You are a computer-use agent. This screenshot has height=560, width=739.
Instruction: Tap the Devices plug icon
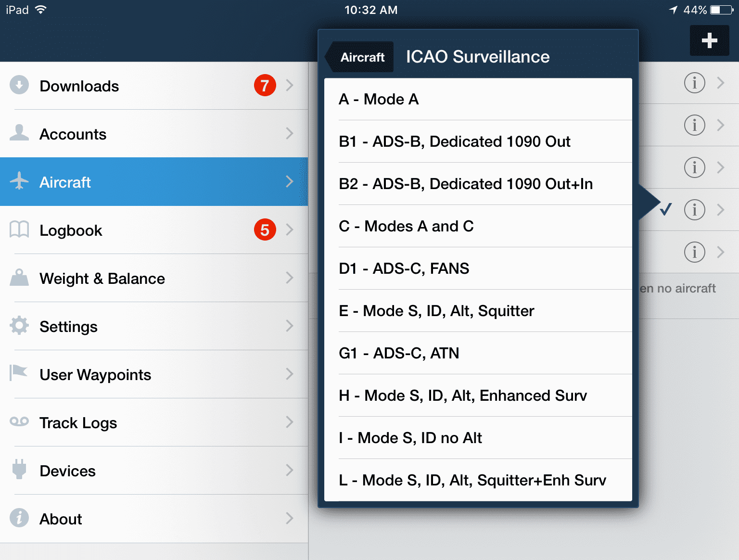[19, 470]
